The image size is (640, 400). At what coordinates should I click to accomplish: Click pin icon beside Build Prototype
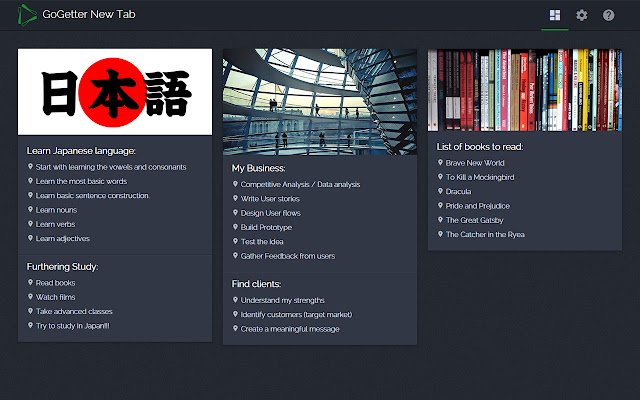coord(235,227)
